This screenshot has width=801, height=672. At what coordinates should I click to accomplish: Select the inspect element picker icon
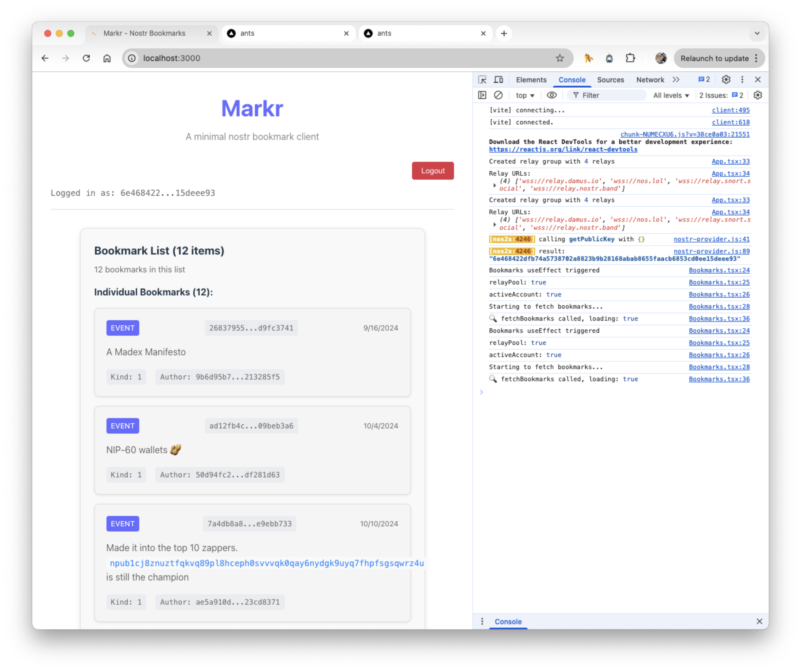[482, 79]
